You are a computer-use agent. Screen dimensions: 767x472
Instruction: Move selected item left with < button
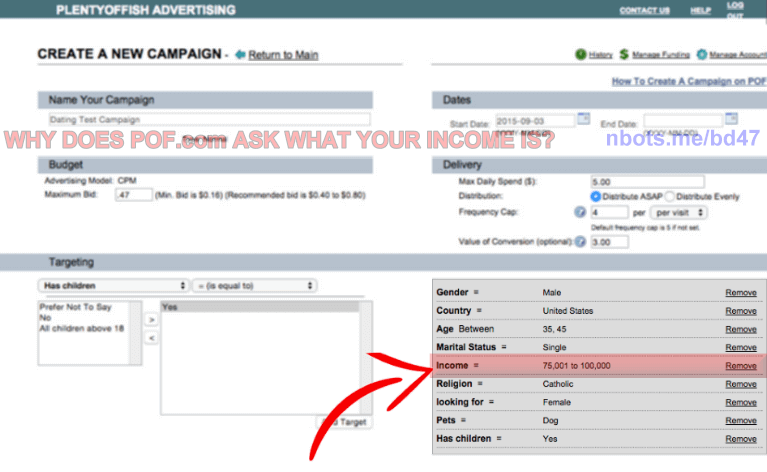click(152, 338)
